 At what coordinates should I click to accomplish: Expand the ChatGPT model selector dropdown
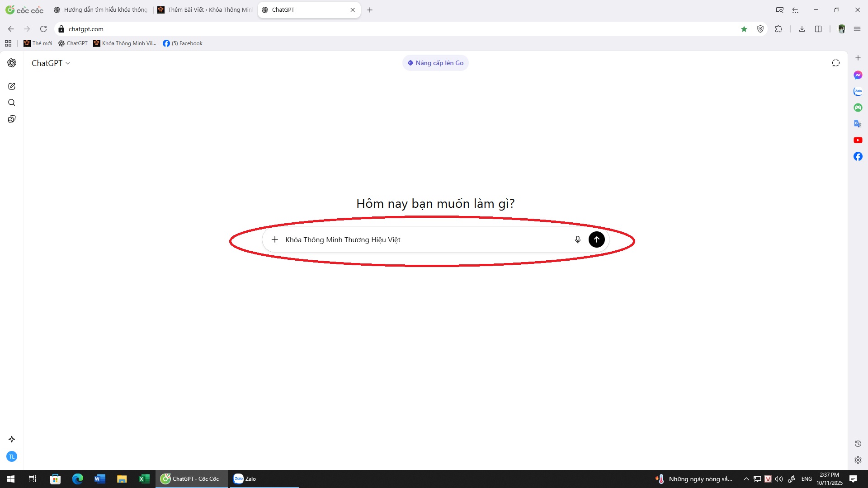pyautogui.click(x=51, y=63)
